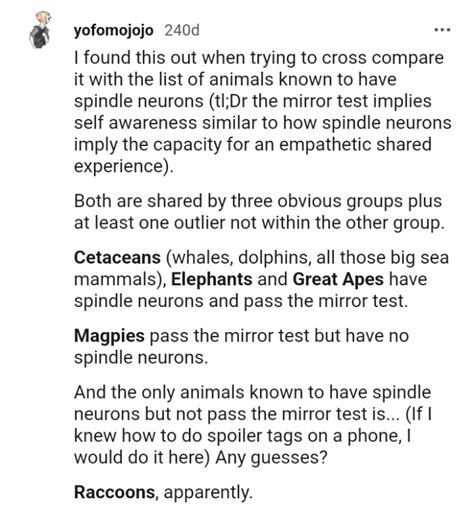Click yofomojojo's profile avatar picture
Image resolution: width=474 pixels, height=522 pixels.
[40, 30]
